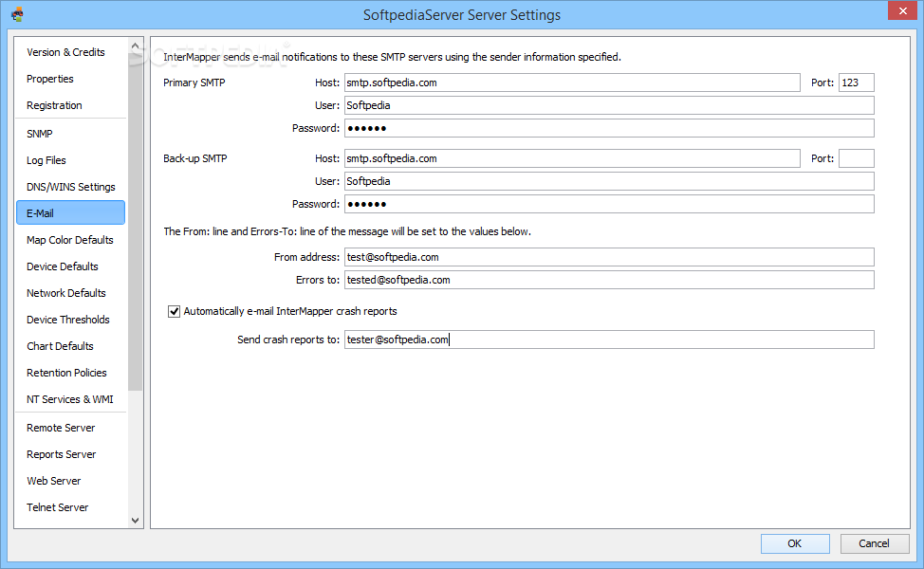Screen dimensions: 924x569
Task: Open Network Defaults settings
Action: (66, 293)
